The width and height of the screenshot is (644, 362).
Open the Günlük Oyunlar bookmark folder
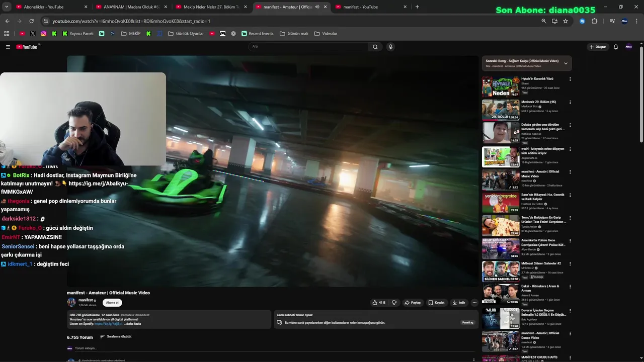coord(186,34)
